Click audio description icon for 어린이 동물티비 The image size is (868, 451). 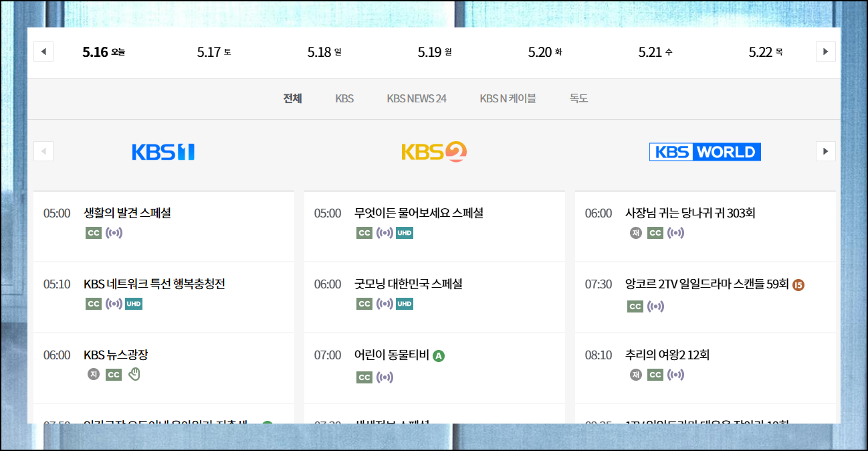[385, 377]
